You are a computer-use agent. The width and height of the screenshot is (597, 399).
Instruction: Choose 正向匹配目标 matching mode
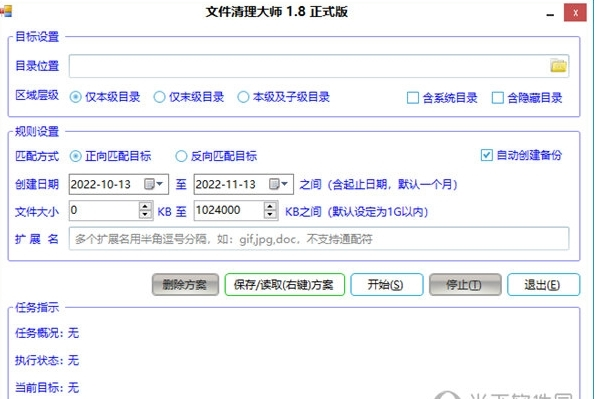110,156
